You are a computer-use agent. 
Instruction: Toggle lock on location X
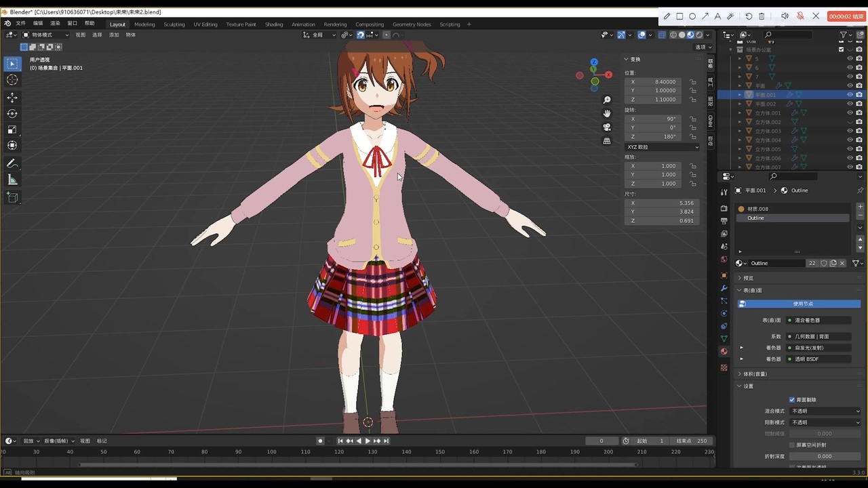point(692,82)
